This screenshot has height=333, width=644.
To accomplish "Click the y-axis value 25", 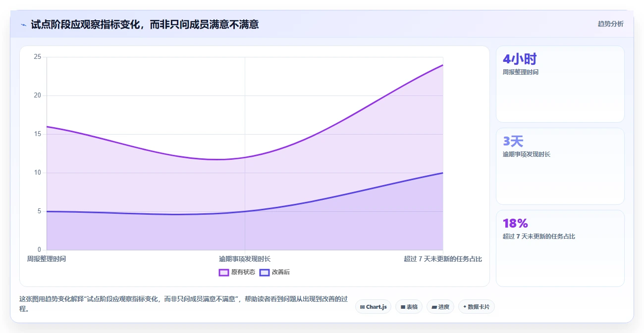I will pos(37,57).
